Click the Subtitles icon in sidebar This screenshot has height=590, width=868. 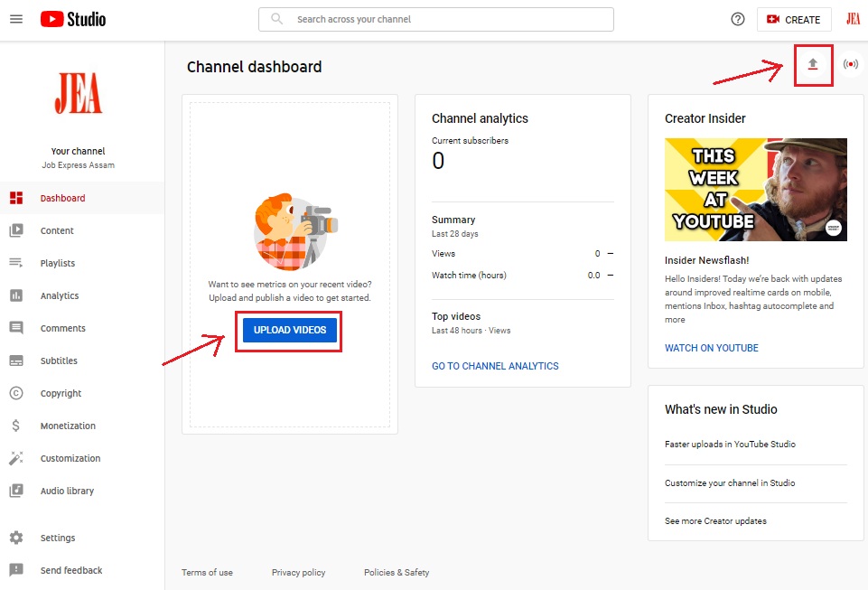[x=16, y=361]
